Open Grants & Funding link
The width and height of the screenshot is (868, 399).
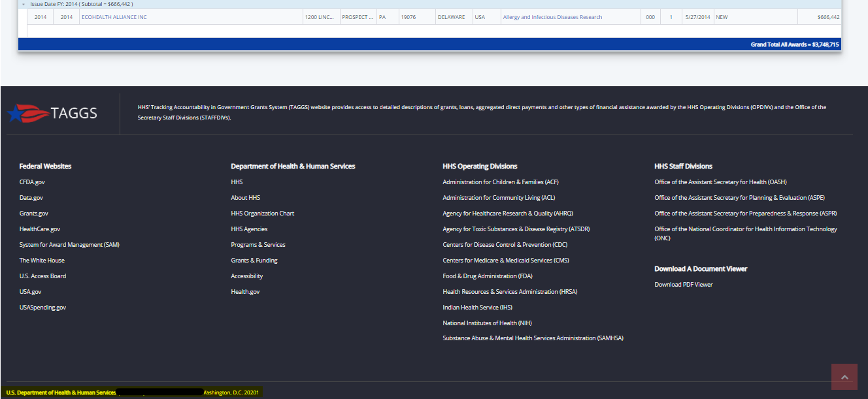point(254,261)
